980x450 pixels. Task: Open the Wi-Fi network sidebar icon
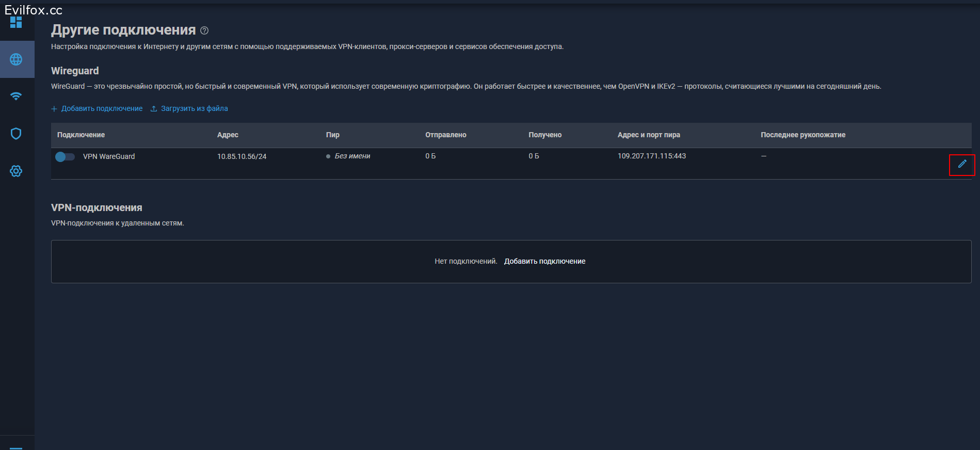[x=16, y=96]
